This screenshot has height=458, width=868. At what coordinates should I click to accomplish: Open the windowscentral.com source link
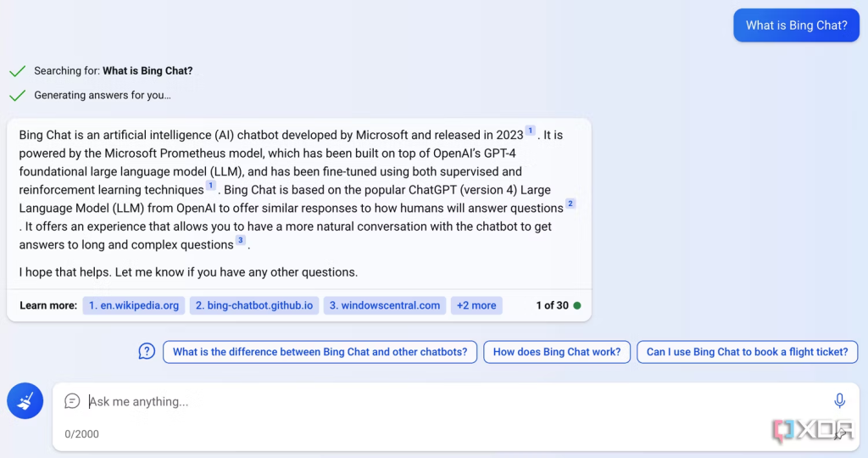point(385,305)
